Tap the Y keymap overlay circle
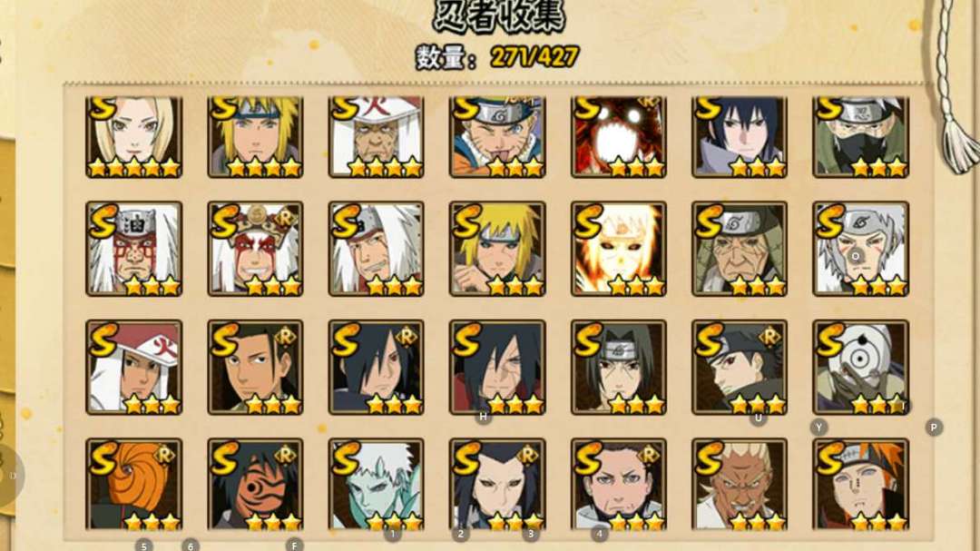Viewport: 980px width, 551px height. [x=818, y=428]
